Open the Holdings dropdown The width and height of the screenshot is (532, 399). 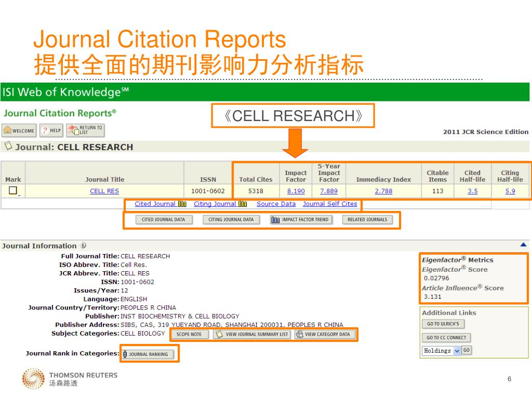[442, 351]
